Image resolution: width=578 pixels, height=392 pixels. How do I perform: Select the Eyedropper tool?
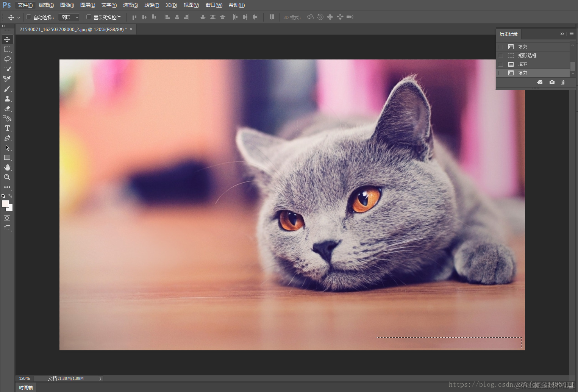click(x=7, y=79)
